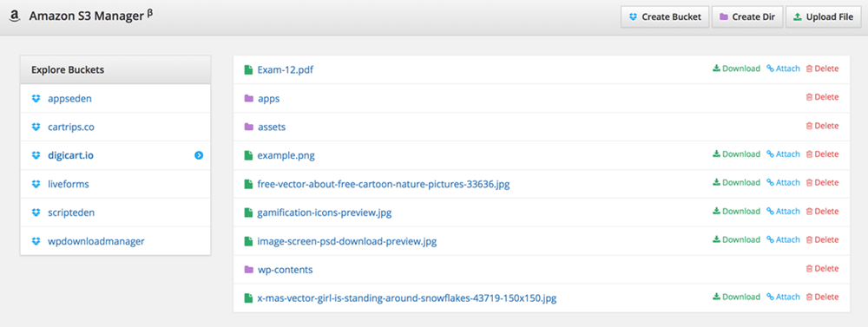Open the x-mas-vector-girl snowflakes jpg file

(x=407, y=298)
